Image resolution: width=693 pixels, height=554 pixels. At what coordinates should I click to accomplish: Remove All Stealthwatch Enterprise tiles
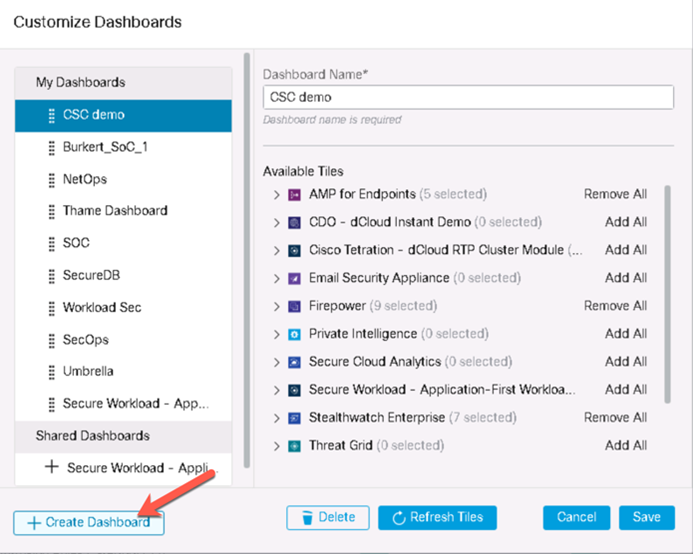pos(615,418)
